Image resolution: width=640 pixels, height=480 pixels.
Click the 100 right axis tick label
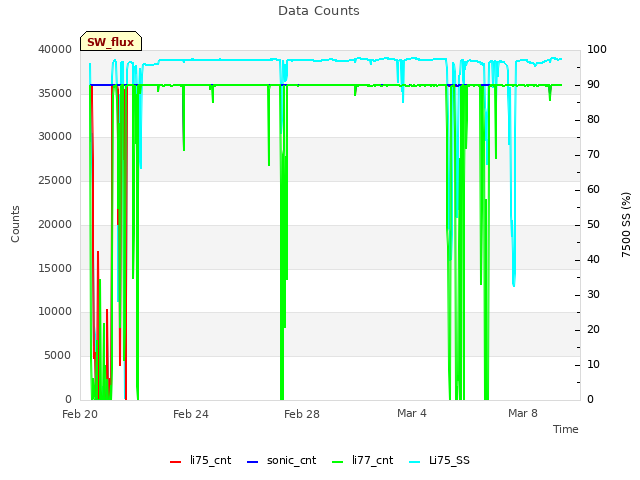597,49
